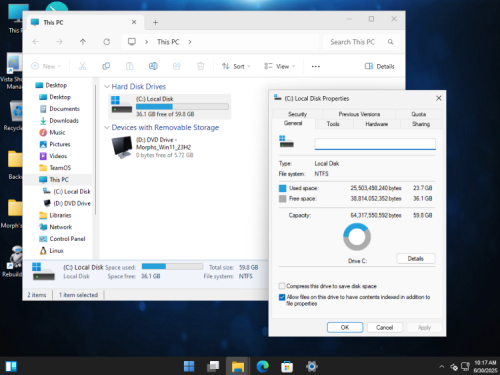Switch to the Security tab
This screenshot has height=375, width=500.
click(297, 114)
